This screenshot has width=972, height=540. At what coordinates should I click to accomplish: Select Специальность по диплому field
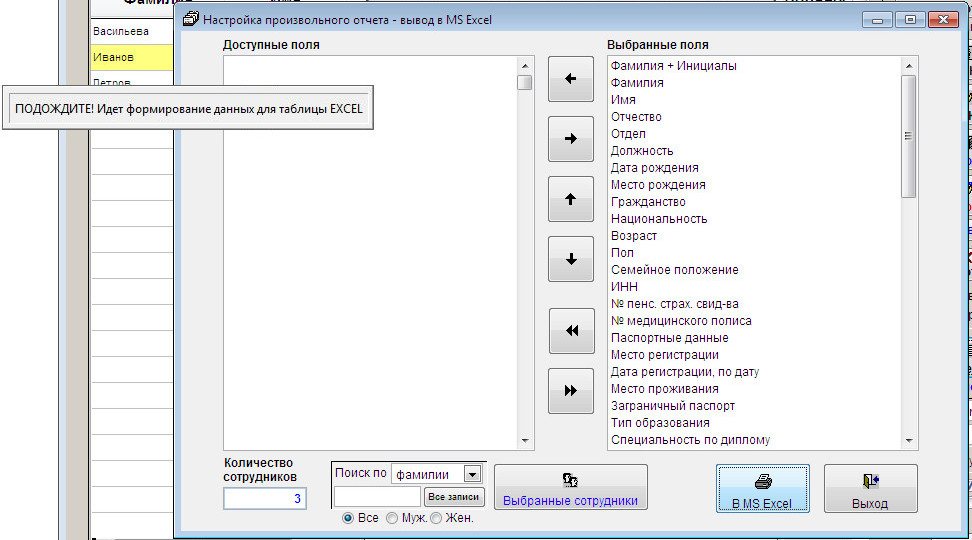click(691, 440)
